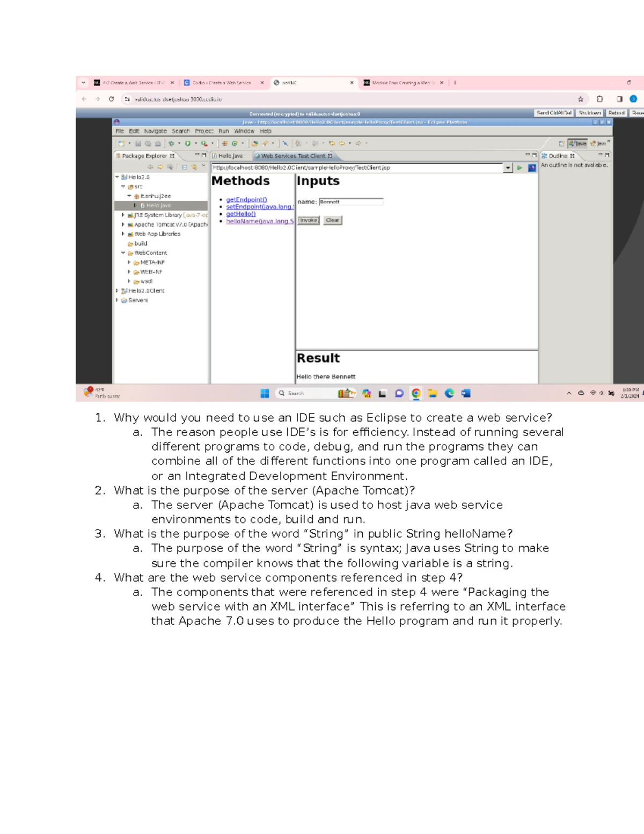This screenshot has height=834, width=644.
Task: Click the green Run icon in the toolbar
Action: point(187,143)
